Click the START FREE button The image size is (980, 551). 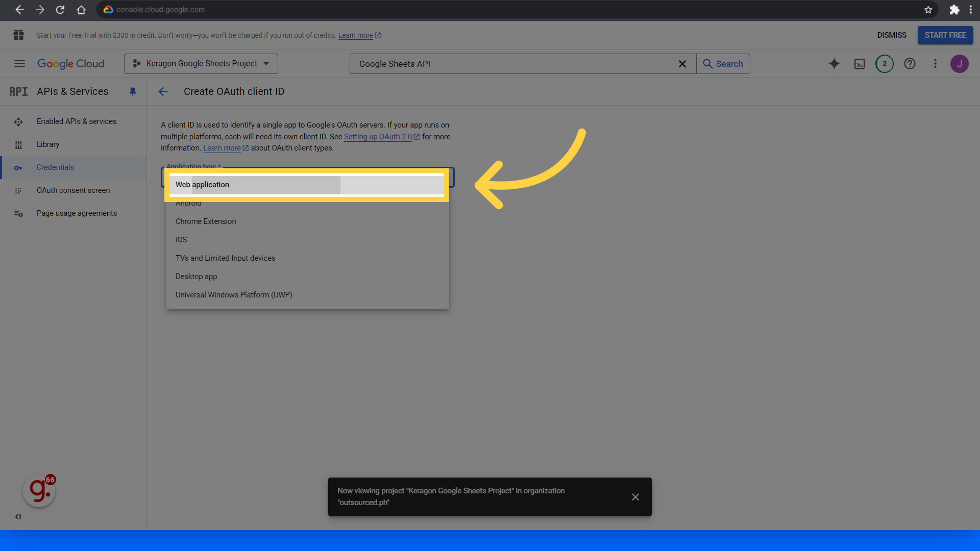click(945, 35)
